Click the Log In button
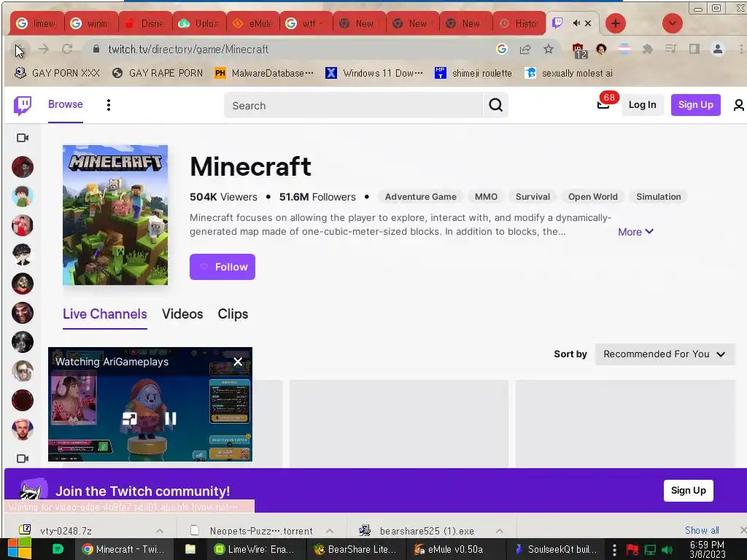Screen dimensions: 747x560 (642, 105)
